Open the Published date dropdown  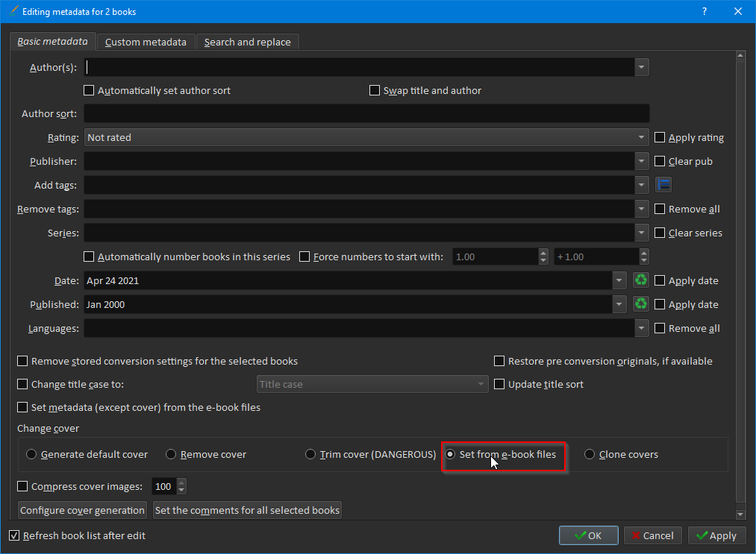[x=619, y=304]
